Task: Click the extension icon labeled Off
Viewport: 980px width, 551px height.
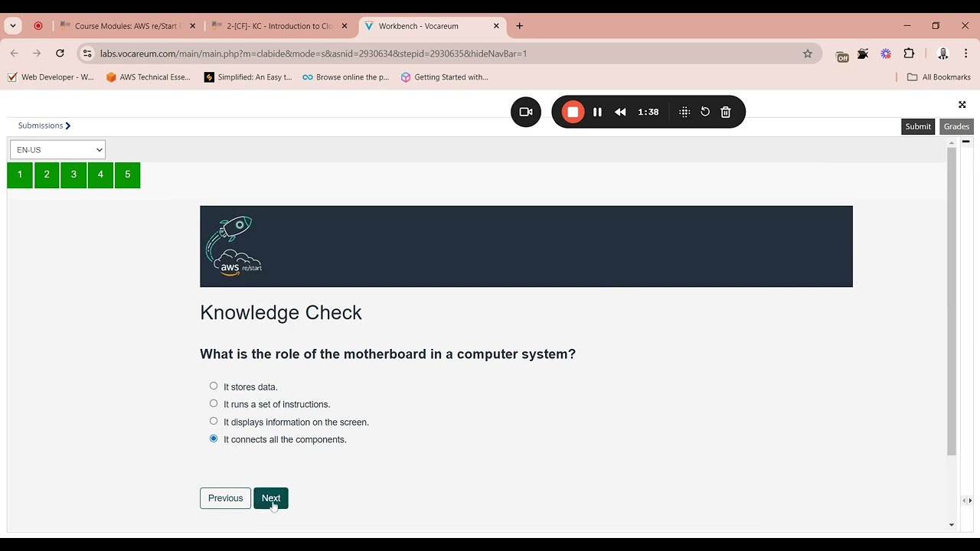Action: coord(842,55)
